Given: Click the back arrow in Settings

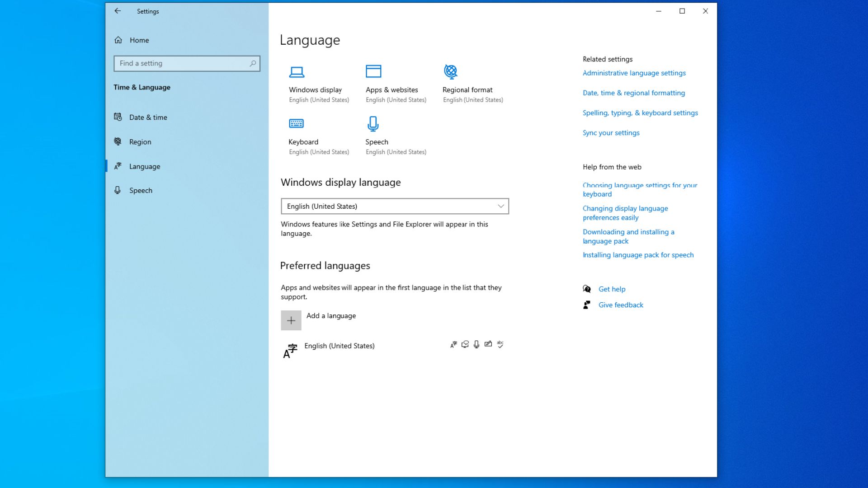Looking at the screenshot, I should pyautogui.click(x=118, y=11).
